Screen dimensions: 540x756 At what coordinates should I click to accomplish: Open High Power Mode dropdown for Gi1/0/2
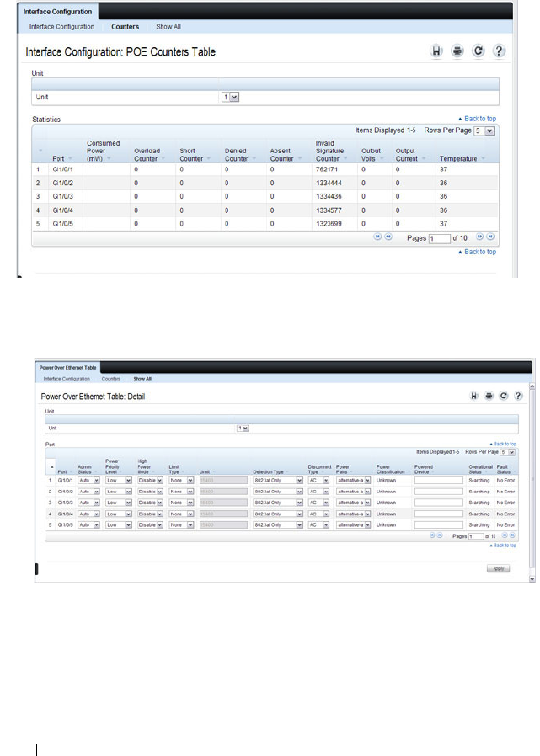150,492
